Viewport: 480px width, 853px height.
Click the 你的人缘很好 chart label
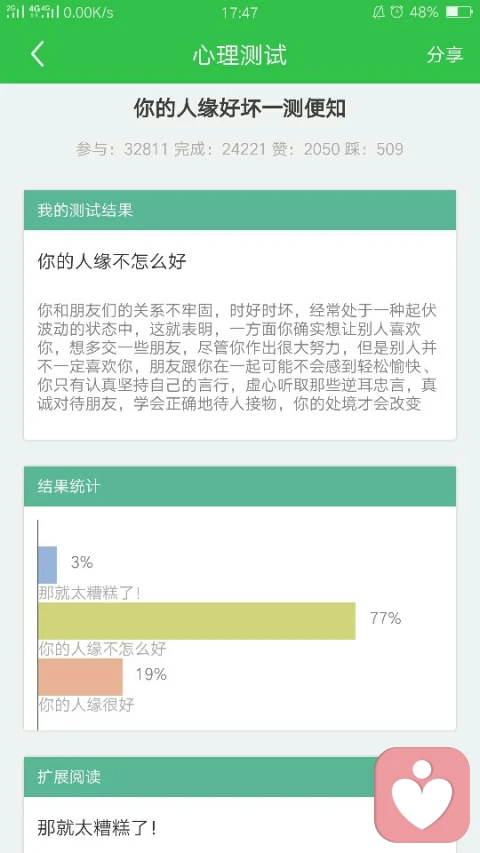point(86,705)
